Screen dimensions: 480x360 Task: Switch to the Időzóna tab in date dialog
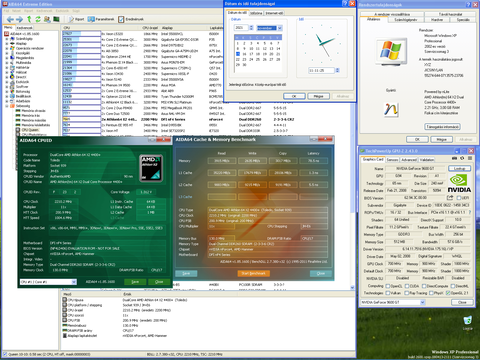[x=256, y=13]
